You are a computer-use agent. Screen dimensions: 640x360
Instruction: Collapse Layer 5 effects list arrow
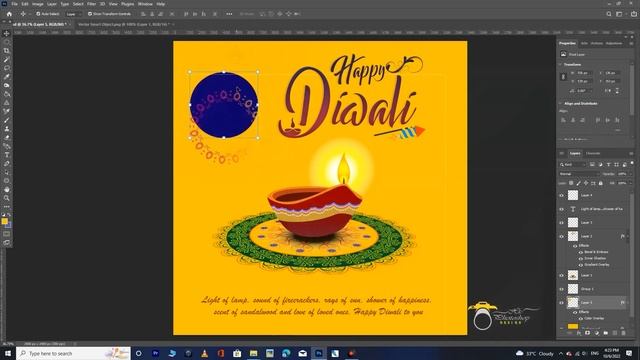click(628, 303)
